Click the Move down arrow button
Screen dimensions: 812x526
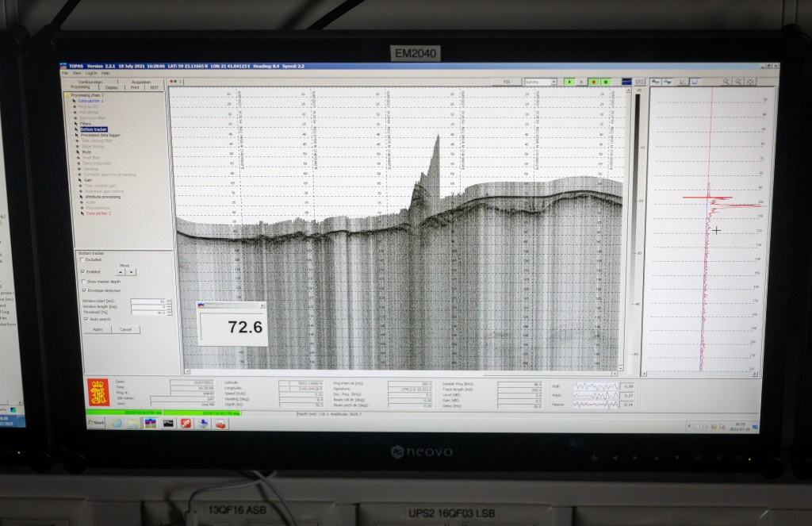pos(132,271)
